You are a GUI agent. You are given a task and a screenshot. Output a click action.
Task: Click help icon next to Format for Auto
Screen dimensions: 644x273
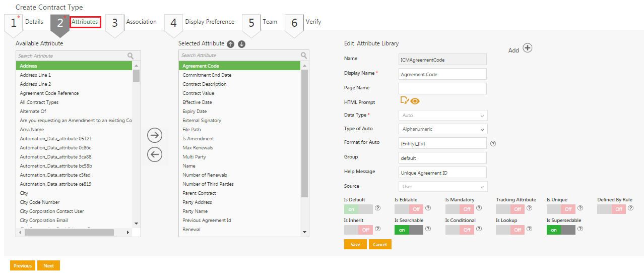[493, 143]
